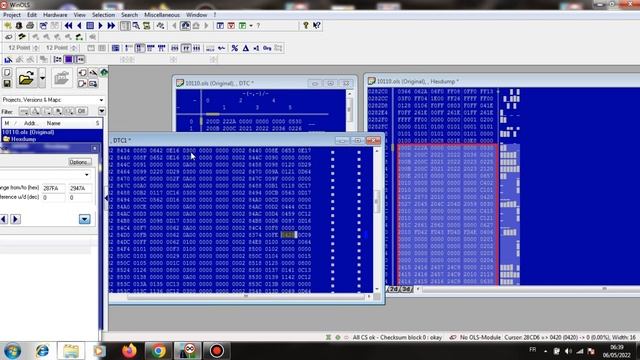Screen dimensions: 640x360
Task: Click the range from hex field 287FA
Action: [x=53, y=188]
